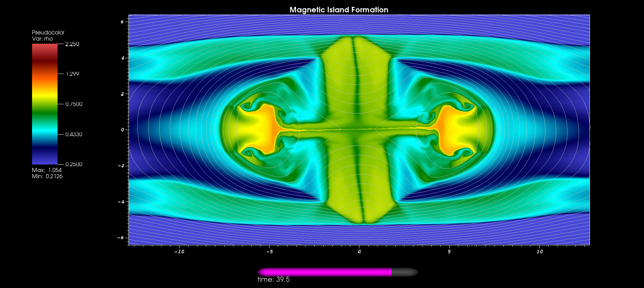Viewport: 644px width, 288px height.
Task: Click the x-axis label 10
Action: tap(540, 252)
